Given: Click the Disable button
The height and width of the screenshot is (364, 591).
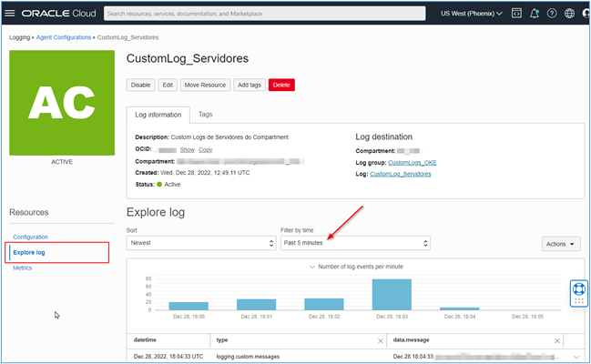Looking at the screenshot, I should pos(140,85).
